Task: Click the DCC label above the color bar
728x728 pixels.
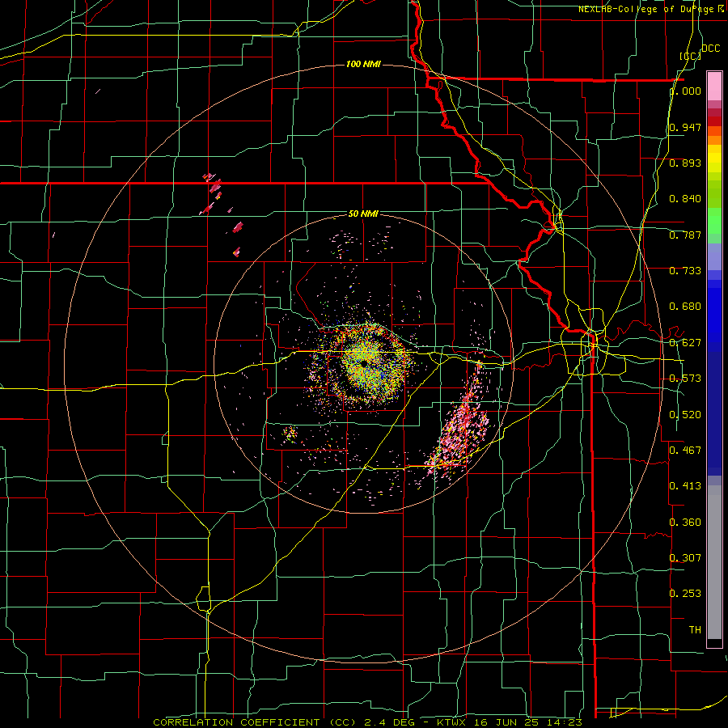Action: pyautogui.click(x=710, y=49)
